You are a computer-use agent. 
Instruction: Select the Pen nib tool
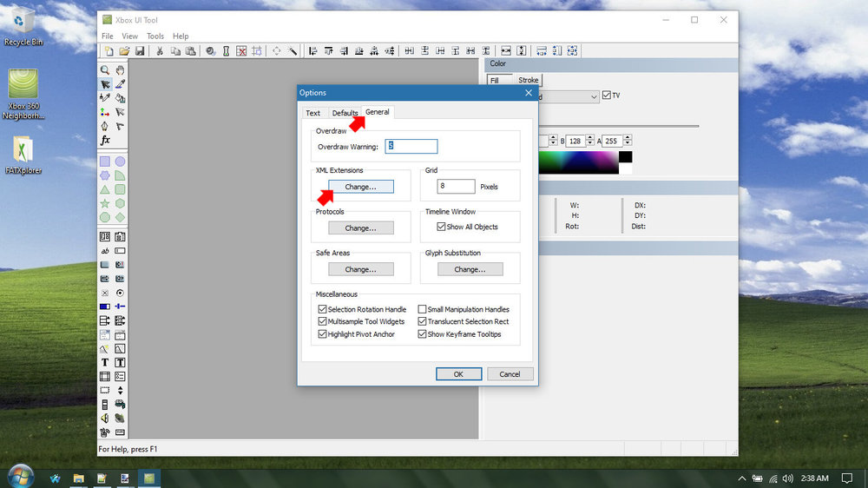105,126
